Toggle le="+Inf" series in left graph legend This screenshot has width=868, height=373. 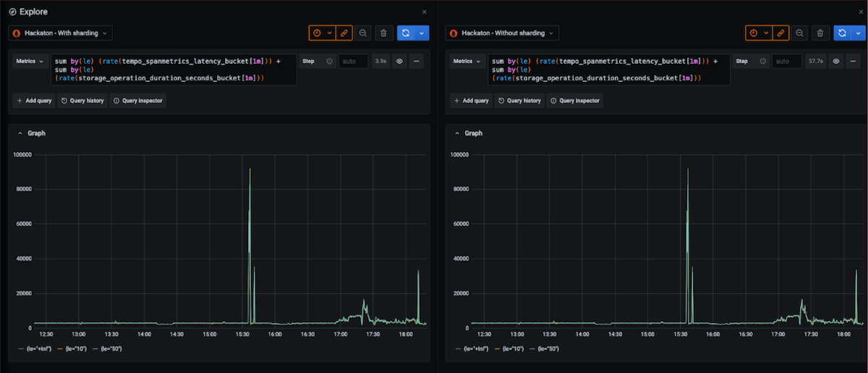click(x=35, y=349)
